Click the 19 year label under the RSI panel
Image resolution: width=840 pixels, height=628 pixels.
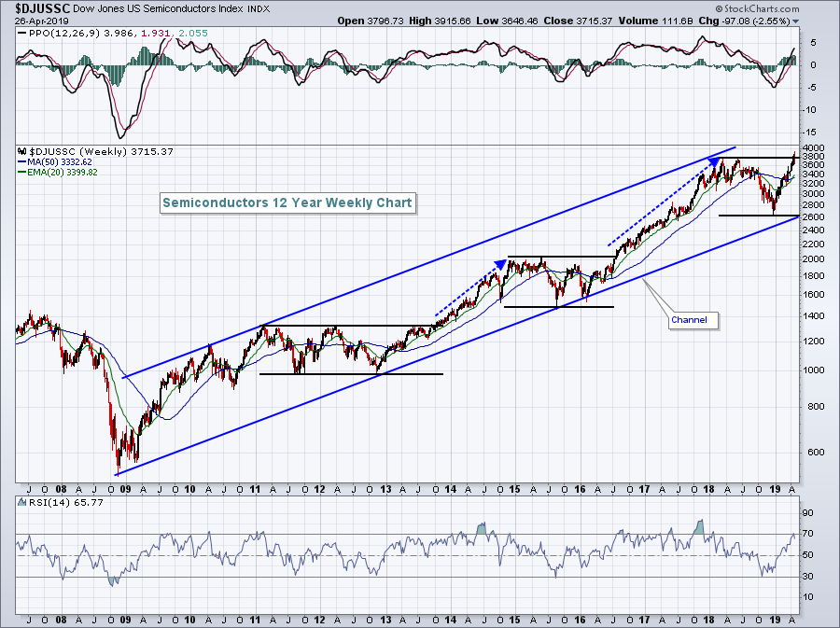click(x=776, y=620)
